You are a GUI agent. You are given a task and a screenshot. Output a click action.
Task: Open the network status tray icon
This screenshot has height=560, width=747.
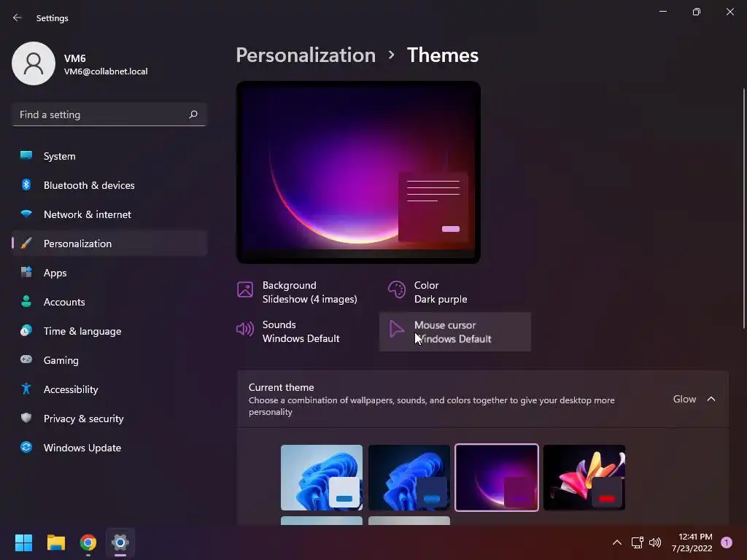tap(637, 542)
